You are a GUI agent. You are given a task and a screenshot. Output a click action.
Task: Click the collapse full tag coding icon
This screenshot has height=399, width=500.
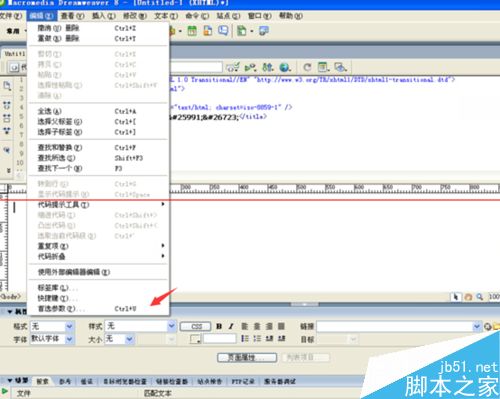point(7,105)
